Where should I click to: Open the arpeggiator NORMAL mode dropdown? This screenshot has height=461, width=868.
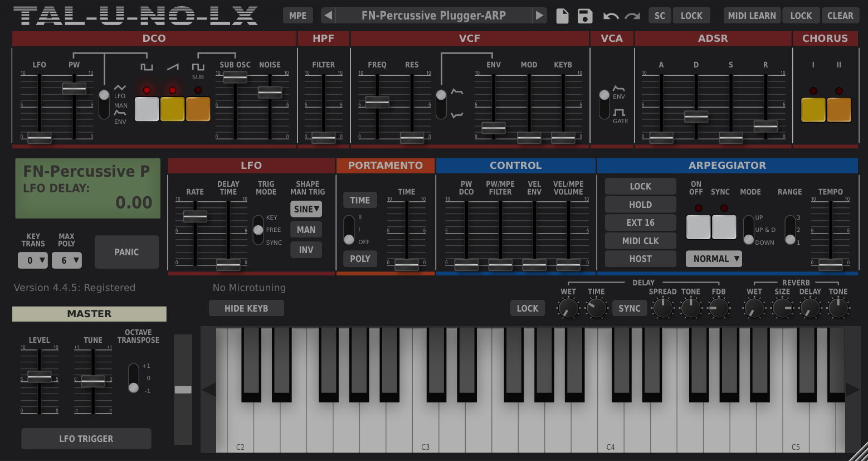click(x=714, y=259)
